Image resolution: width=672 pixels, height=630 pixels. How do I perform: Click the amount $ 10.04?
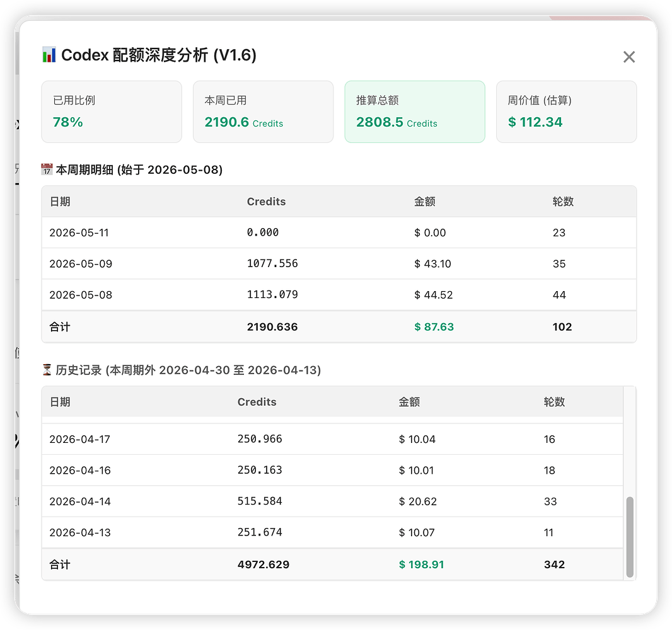coord(417,439)
